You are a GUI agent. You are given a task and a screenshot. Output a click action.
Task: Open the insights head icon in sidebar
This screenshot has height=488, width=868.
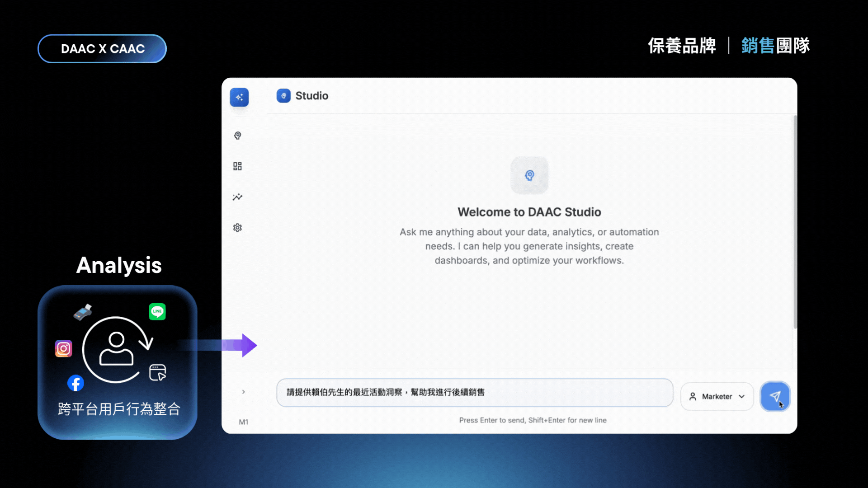[x=237, y=135]
